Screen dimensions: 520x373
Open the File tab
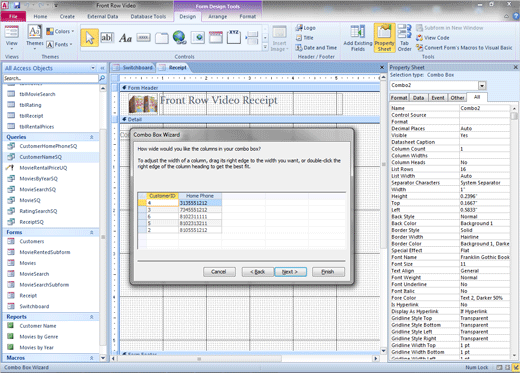tap(13, 16)
